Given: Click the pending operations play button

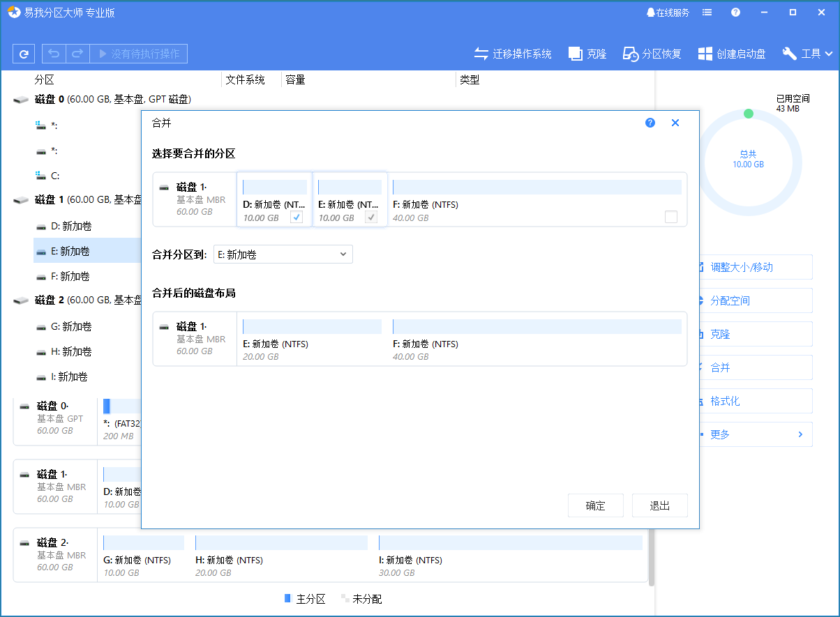Looking at the screenshot, I should pyautogui.click(x=139, y=54).
